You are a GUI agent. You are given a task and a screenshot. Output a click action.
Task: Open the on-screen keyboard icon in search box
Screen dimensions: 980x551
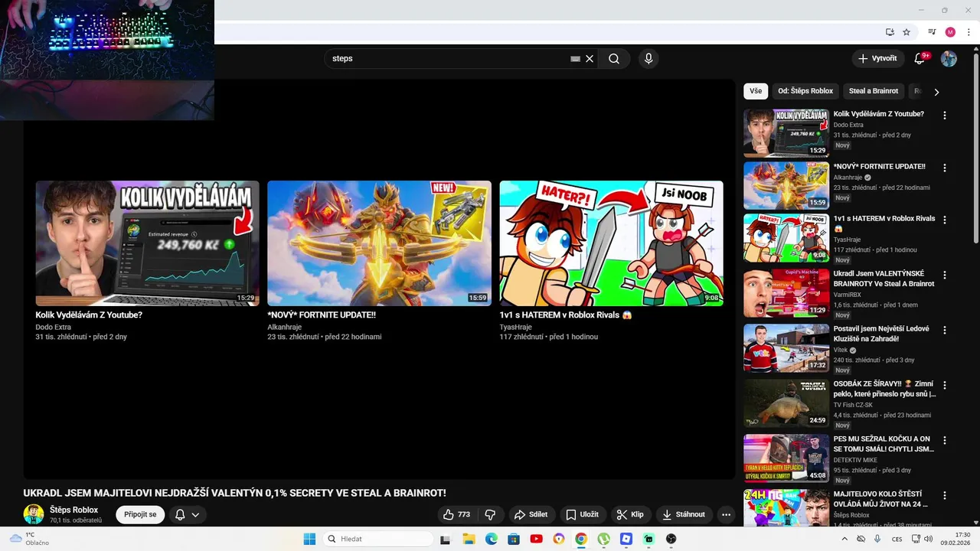[576, 58]
